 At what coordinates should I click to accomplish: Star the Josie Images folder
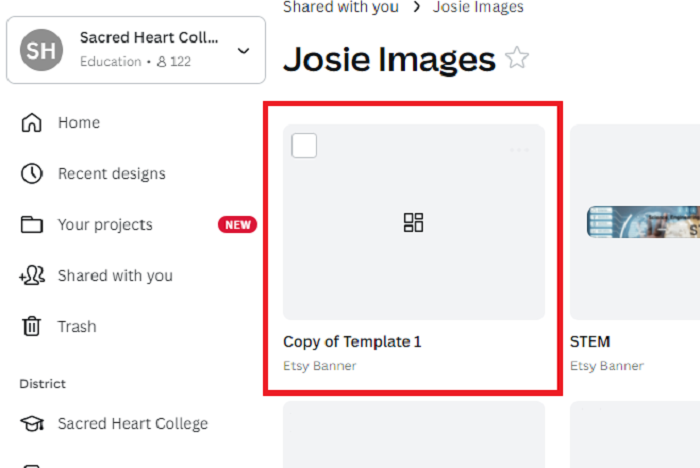[x=516, y=58]
